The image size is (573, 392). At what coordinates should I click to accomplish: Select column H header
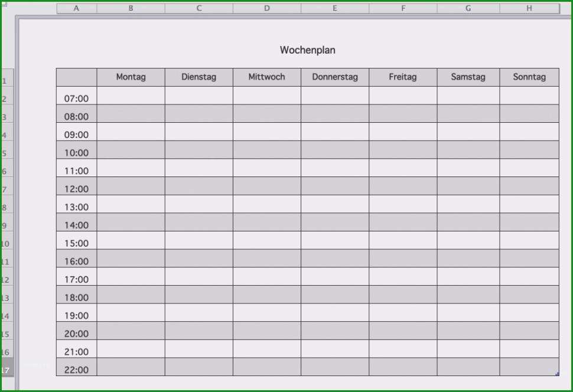click(529, 8)
